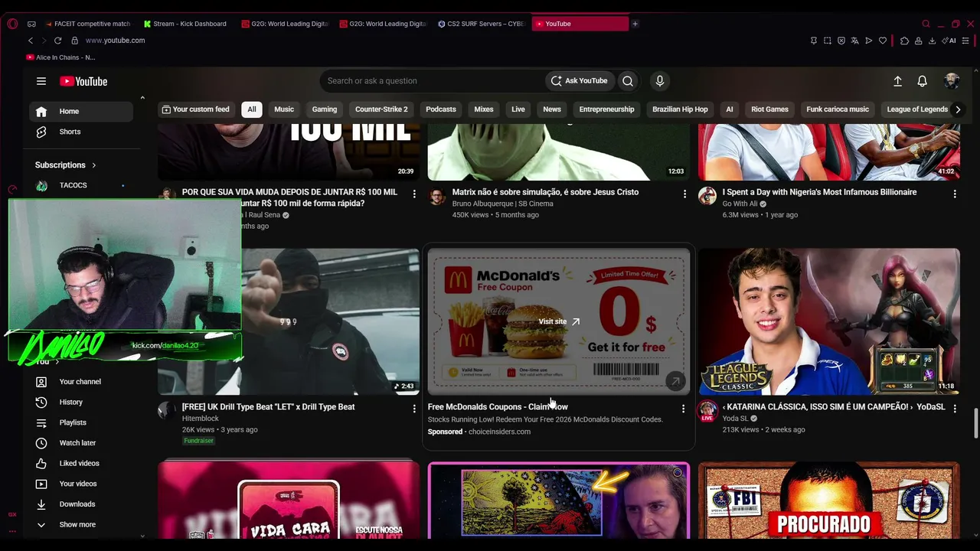This screenshot has height=551, width=980.
Task: Open more options for Katarina Clássica video
Action: 955,409
